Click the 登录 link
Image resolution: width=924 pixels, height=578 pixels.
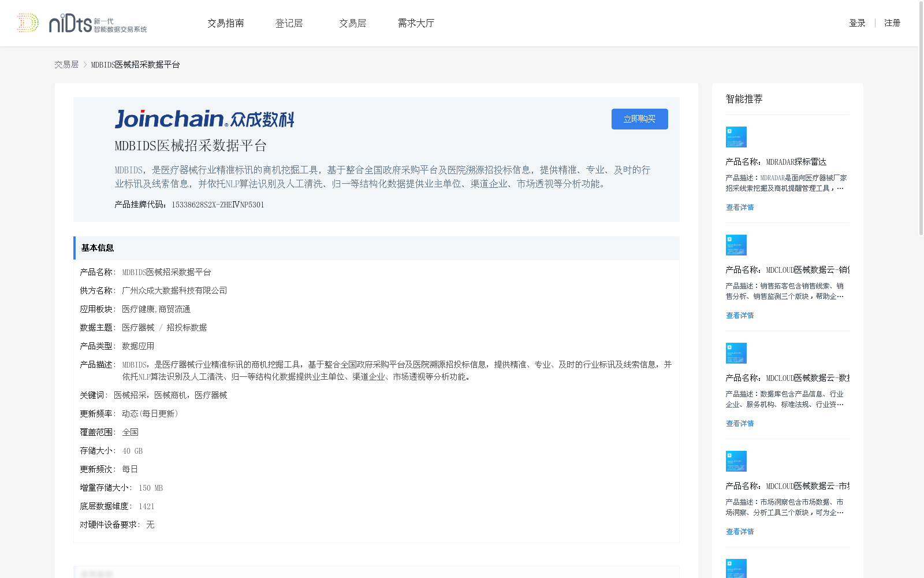click(857, 23)
